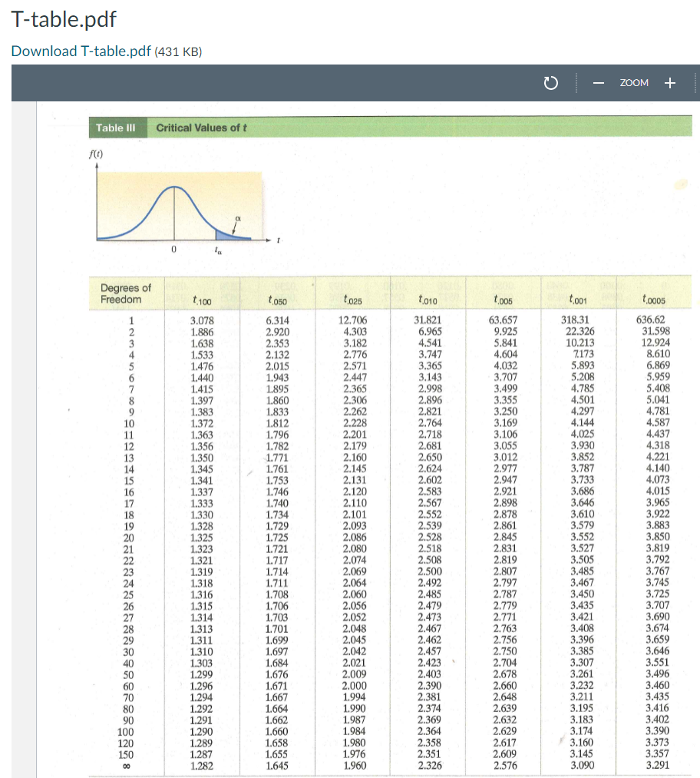This screenshot has width=700, height=778.
Task: Click the value 636.62 in row 1
Action: (650, 319)
